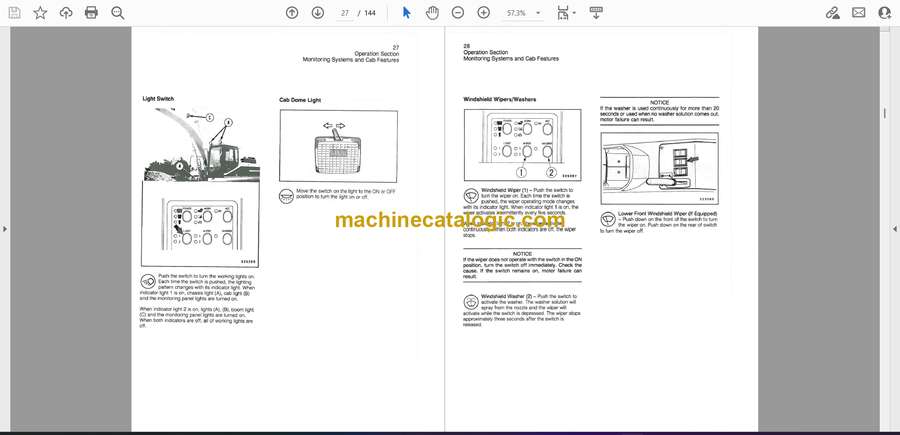Click the wiper switch panel illustration
The image size is (900, 435).
[x=522, y=145]
